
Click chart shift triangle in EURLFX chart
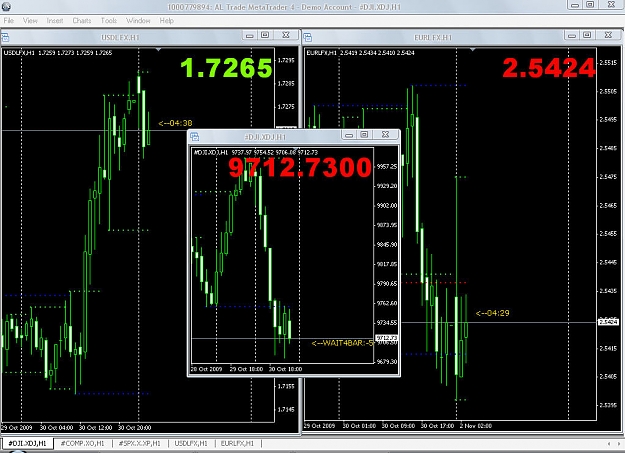click(x=472, y=50)
